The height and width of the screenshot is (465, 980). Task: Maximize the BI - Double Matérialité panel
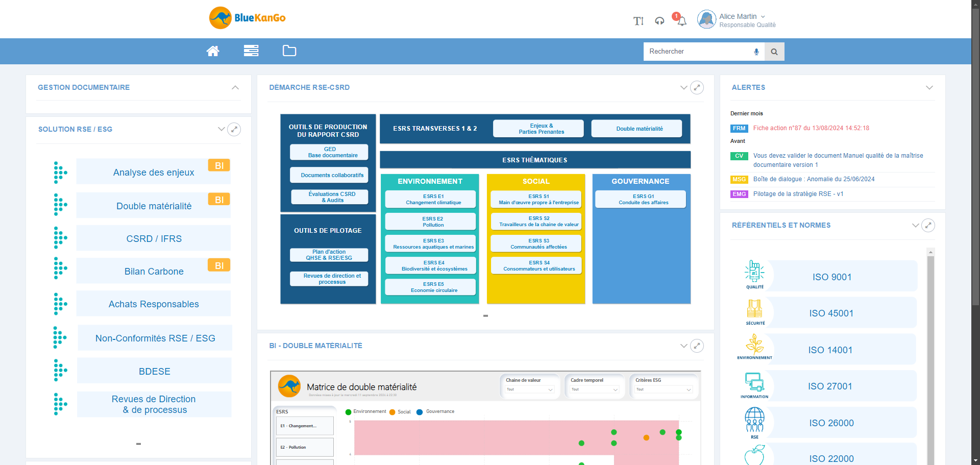click(697, 346)
